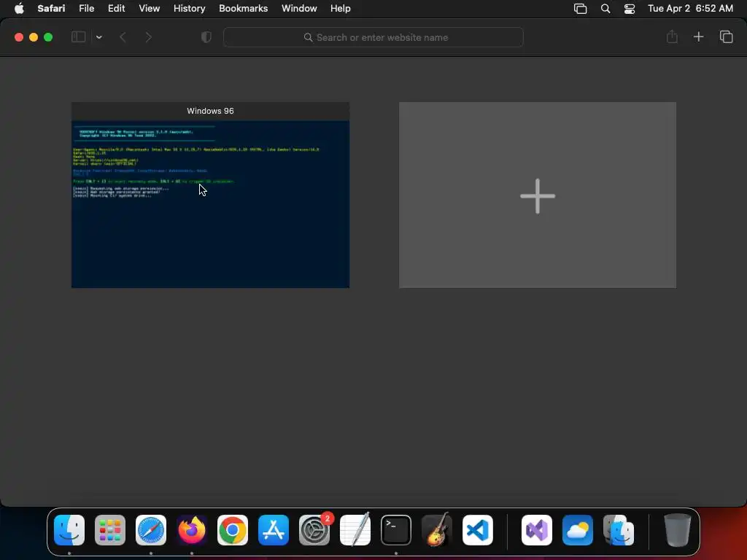Image resolution: width=747 pixels, height=560 pixels.
Task: Go back with the back arrow
Action: click(123, 36)
